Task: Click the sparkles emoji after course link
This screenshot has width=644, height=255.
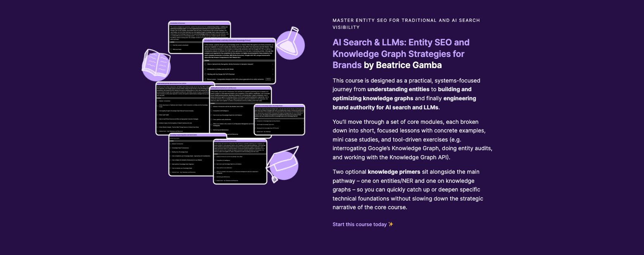Action: coord(391,224)
